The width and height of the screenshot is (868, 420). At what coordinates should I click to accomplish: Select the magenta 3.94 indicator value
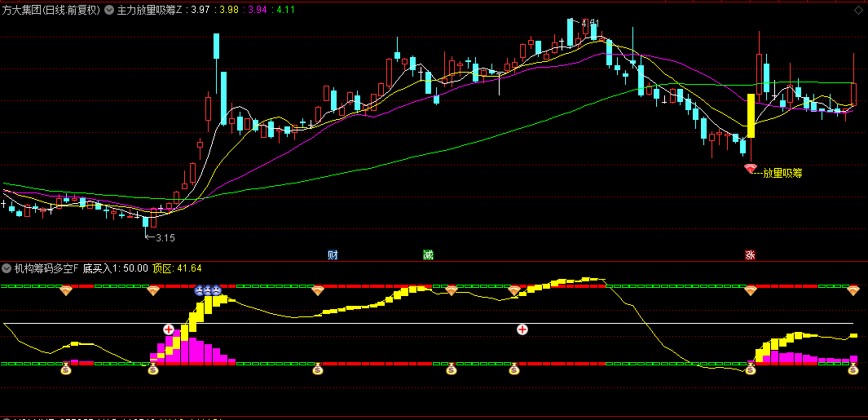tap(258, 10)
